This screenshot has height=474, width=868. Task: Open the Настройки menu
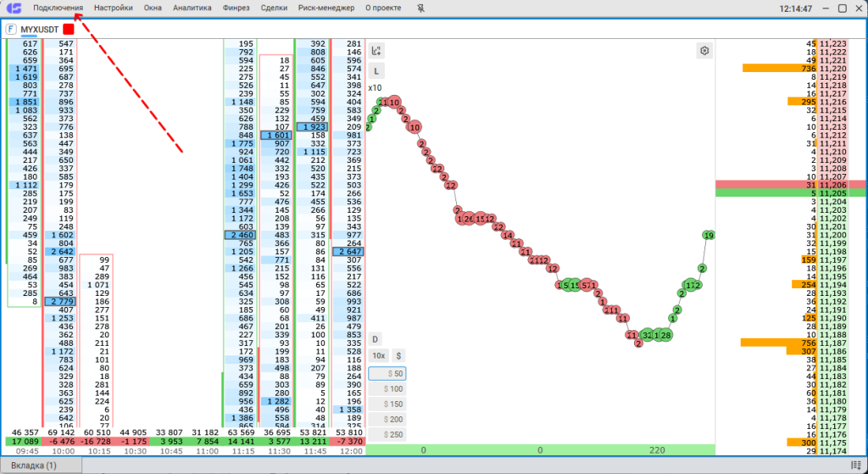(114, 8)
